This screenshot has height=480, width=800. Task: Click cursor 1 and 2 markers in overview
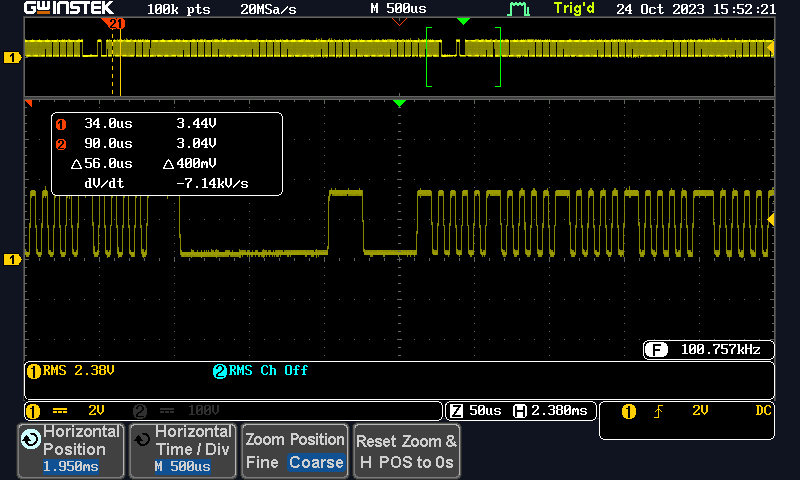pyautogui.click(x=115, y=23)
